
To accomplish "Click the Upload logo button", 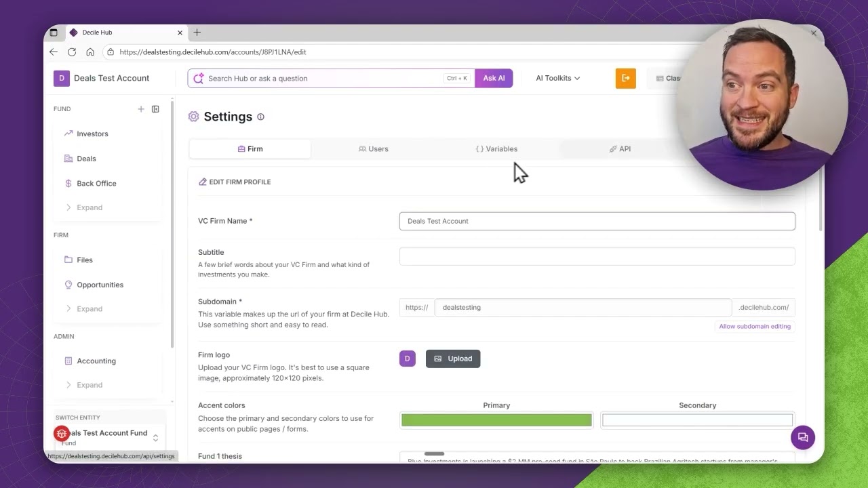I will click(453, 359).
